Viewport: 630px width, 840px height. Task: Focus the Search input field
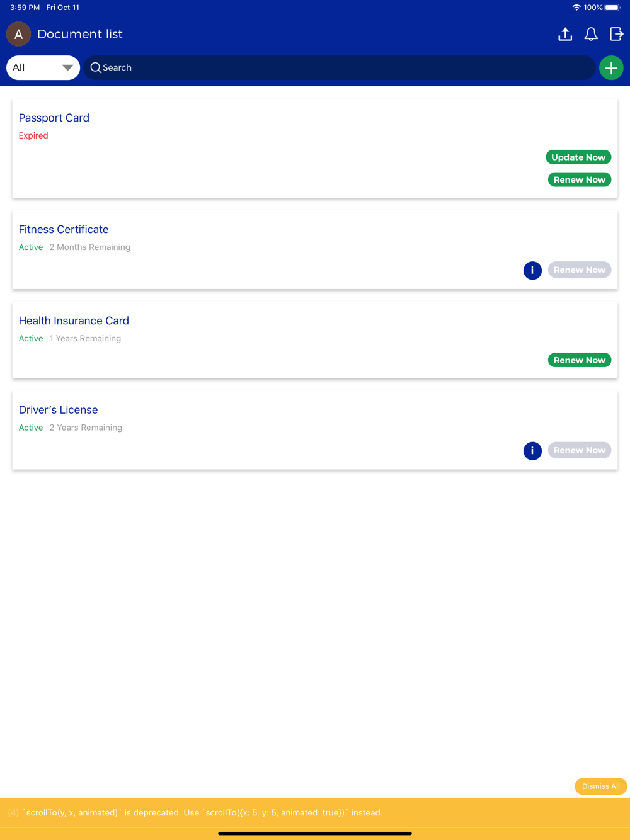[340, 67]
